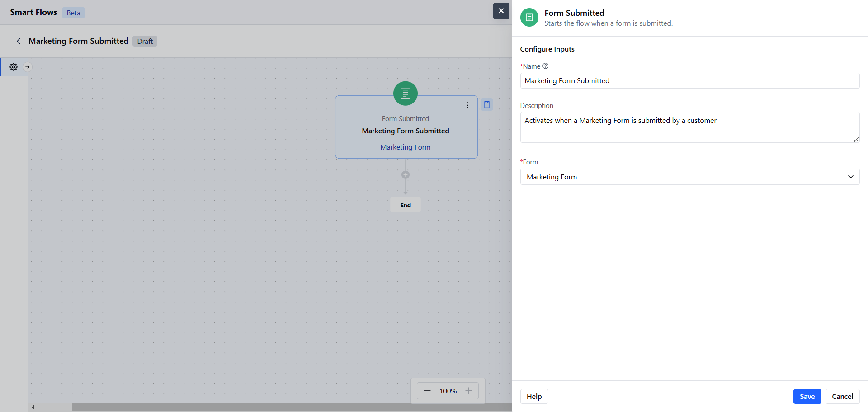The width and height of the screenshot is (868, 412).
Task: Open the node's three-dot menu
Action: pyautogui.click(x=467, y=105)
